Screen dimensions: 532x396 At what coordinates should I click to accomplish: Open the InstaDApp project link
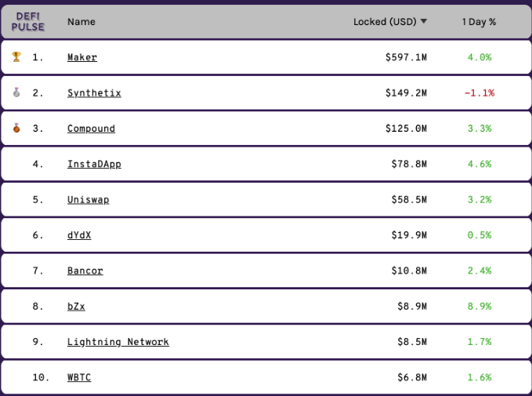[94, 164]
